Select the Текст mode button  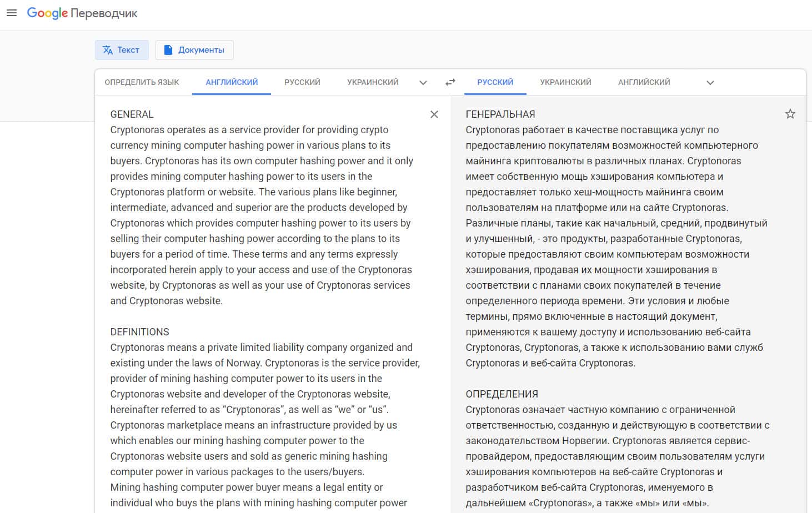coord(122,50)
